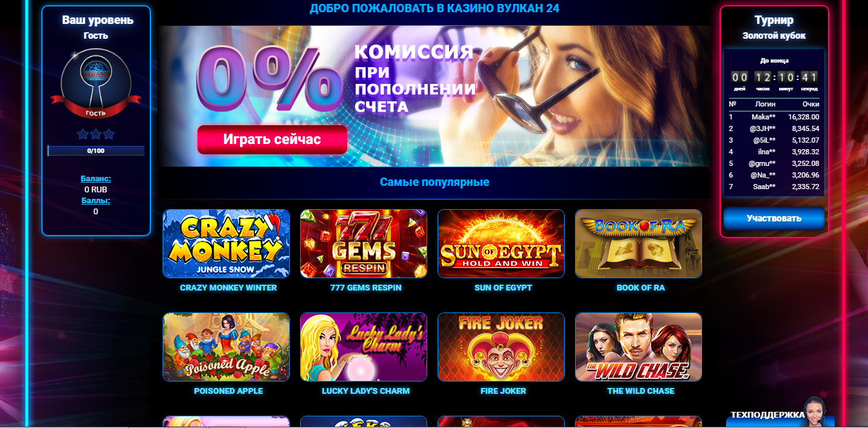
Task: Open Poisoned Apple game thumbnail
Action: point(226,347)
